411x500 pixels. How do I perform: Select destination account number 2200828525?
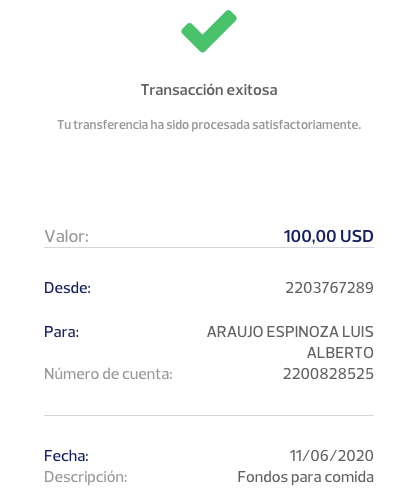tap(328, 374)
